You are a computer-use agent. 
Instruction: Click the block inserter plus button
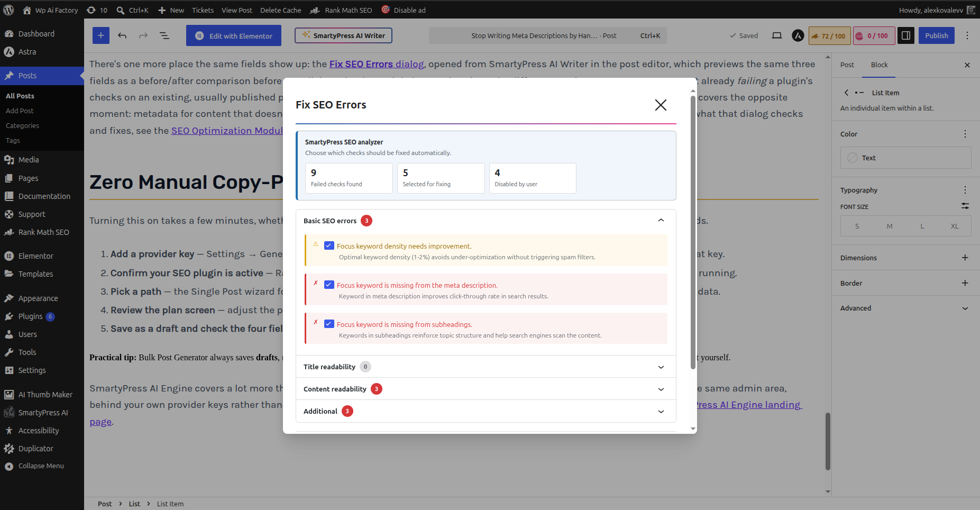pos(101,35)
